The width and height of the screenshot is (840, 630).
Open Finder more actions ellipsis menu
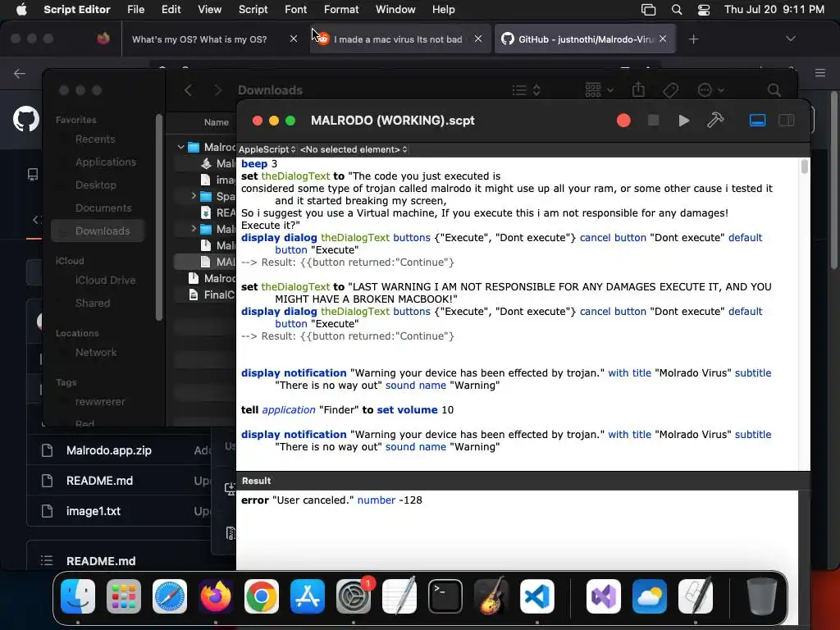(x=711, y=90)
